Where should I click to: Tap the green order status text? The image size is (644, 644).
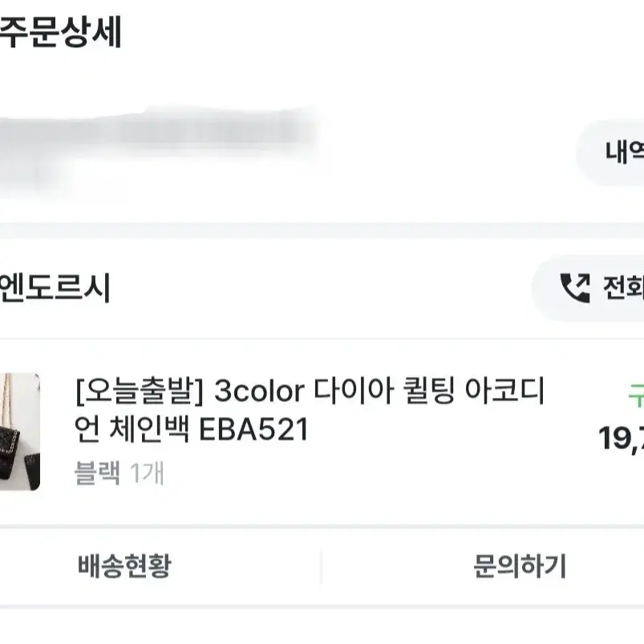(636, 395)
